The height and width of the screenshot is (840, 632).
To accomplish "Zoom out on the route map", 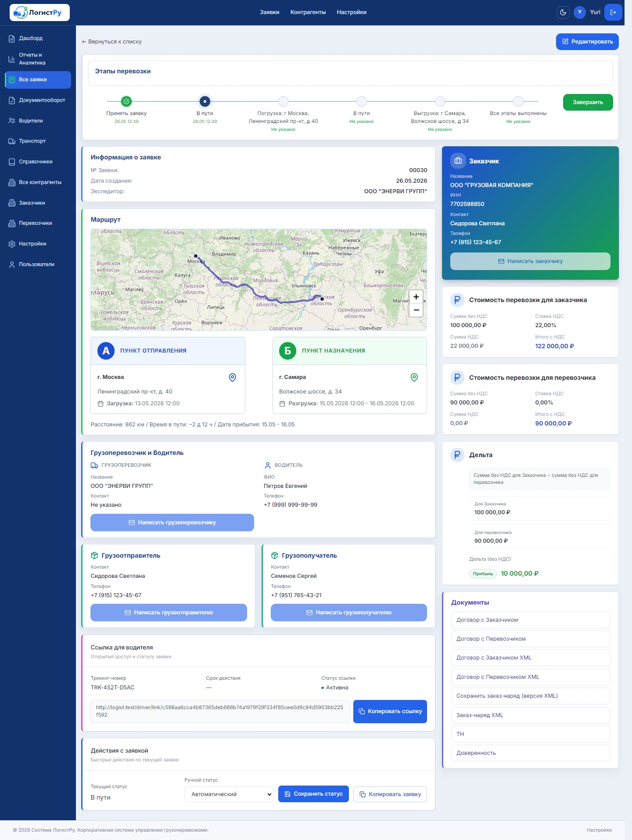I will click(x=416, y=310).
